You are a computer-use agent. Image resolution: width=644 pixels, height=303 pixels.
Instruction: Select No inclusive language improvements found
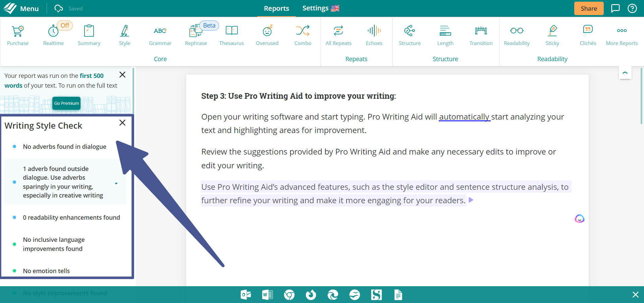pos(54,244)
